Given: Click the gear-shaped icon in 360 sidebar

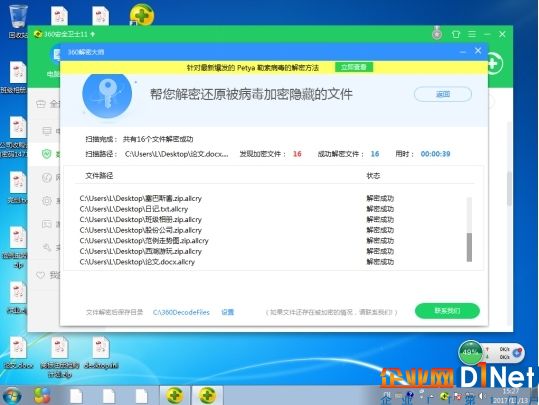Looking at the screenshot, I should [47, 201].
